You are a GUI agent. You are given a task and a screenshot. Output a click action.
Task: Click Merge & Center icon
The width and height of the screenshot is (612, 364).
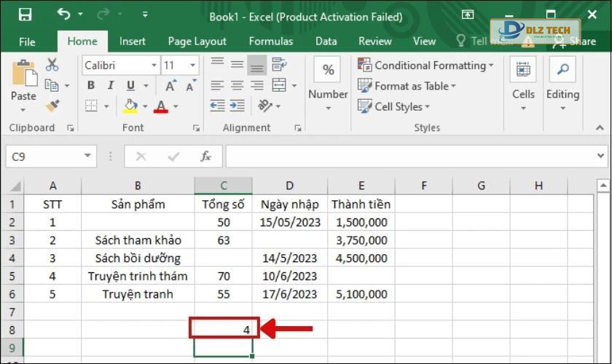point(279,85)
